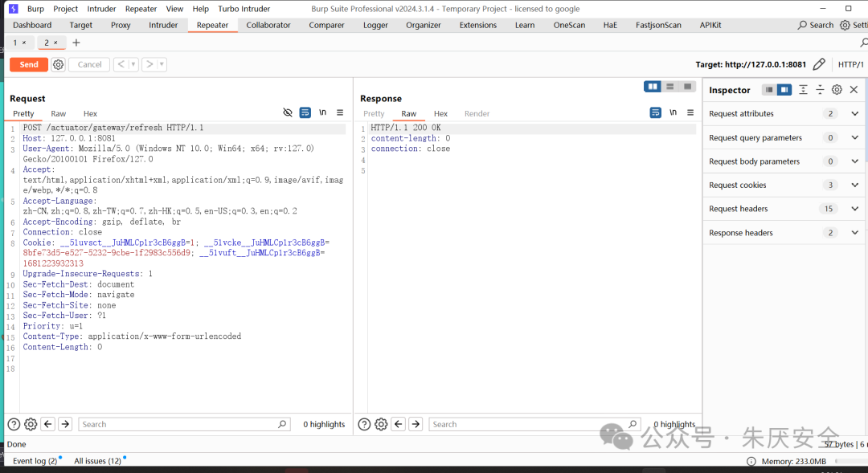Image resolution: width=868 pixels, height=473 pixels.
Task: Select top-bottom layout view
Action: [669, 86]
